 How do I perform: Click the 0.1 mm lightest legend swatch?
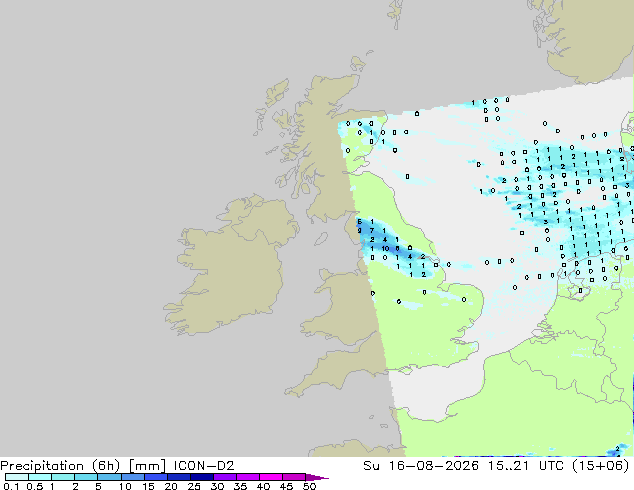click(17, 477)
